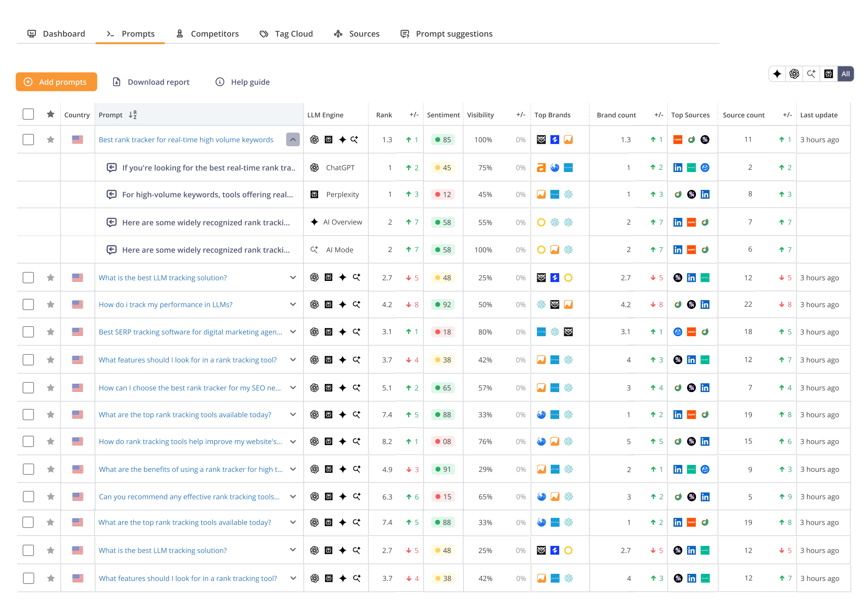Filter engines by AI Overview sparkle icon
Screen dimensions: 868x614
[777, 74]
